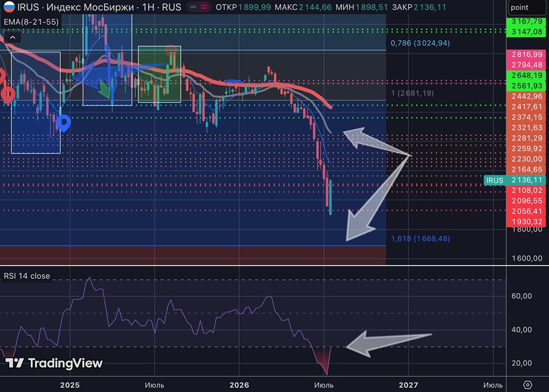The width and height of the screenshot is (549, 392).
Task: Click the Russian flag symbol icon
Action: point(9,7)
